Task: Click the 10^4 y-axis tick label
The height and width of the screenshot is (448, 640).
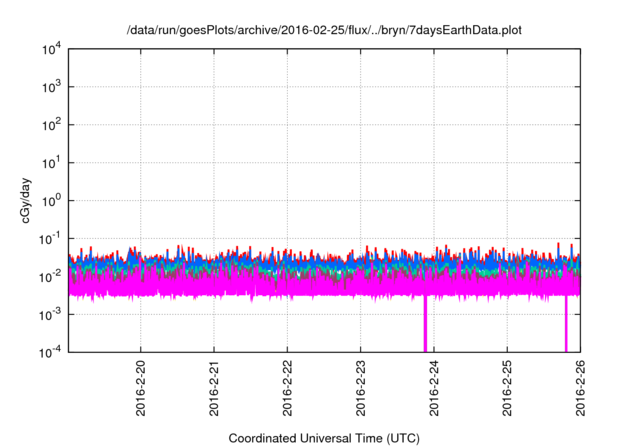Action: 51,49
